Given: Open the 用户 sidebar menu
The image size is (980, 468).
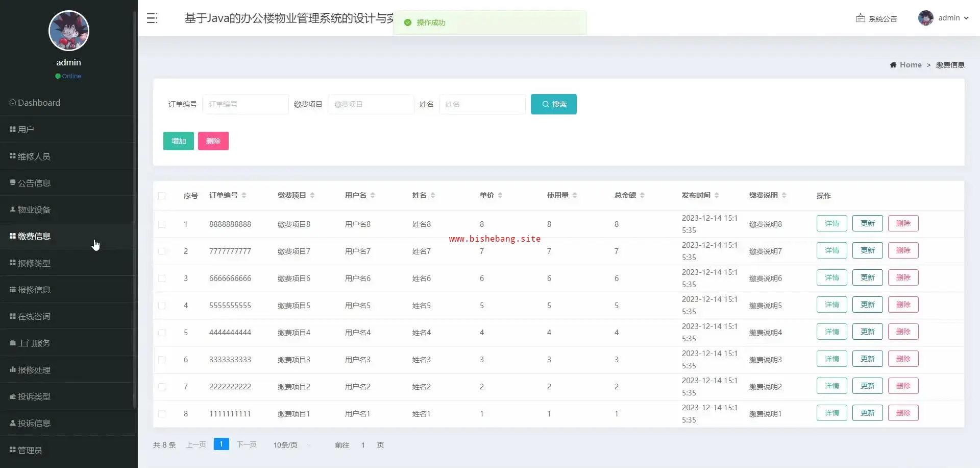Looking at the screenshot, I should [68, 129].
